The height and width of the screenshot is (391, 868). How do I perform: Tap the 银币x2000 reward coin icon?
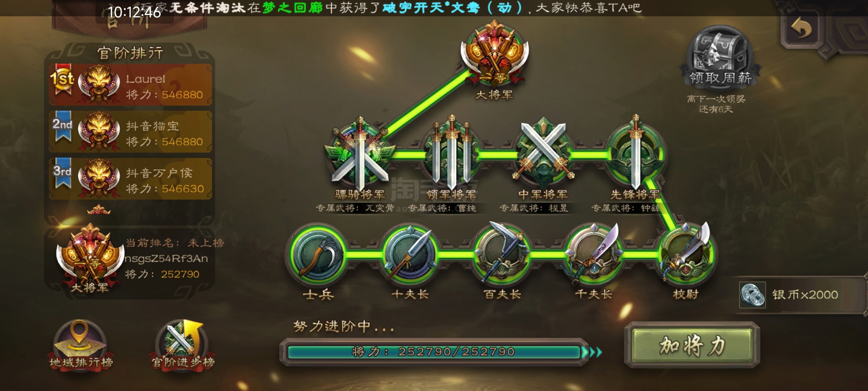752,295
